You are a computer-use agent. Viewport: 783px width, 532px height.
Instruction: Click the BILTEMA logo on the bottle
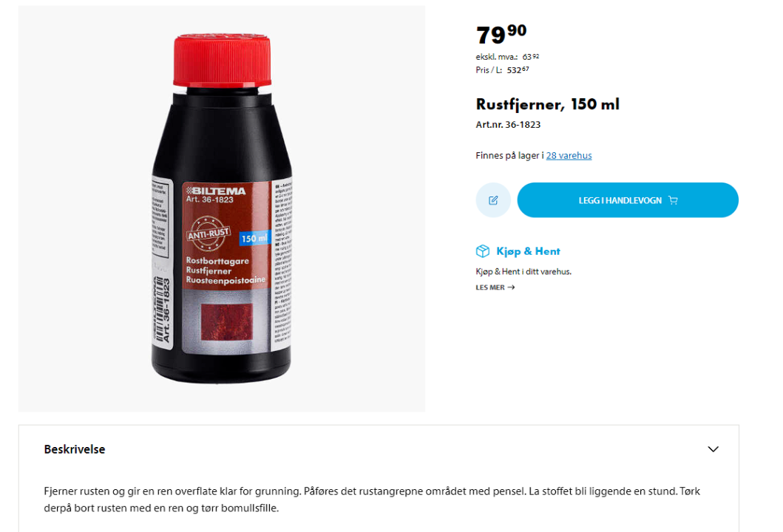(x=216, y=191)
